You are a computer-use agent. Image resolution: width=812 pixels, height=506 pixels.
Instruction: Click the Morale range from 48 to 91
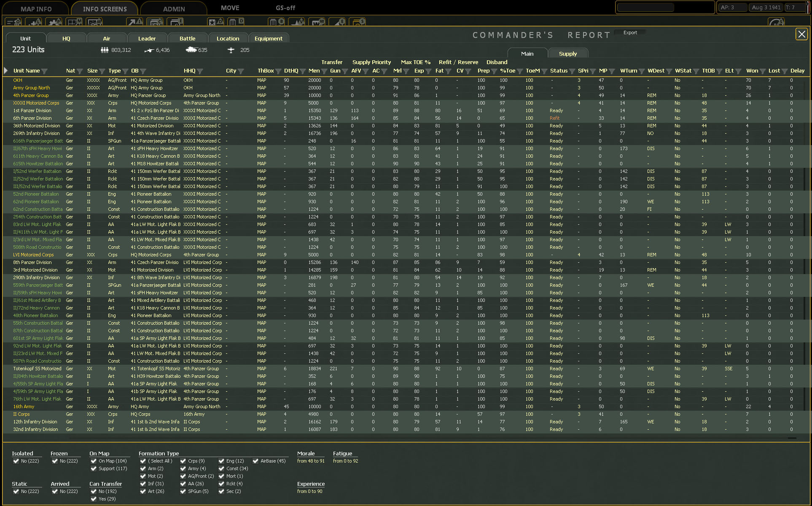click(311, 461)
